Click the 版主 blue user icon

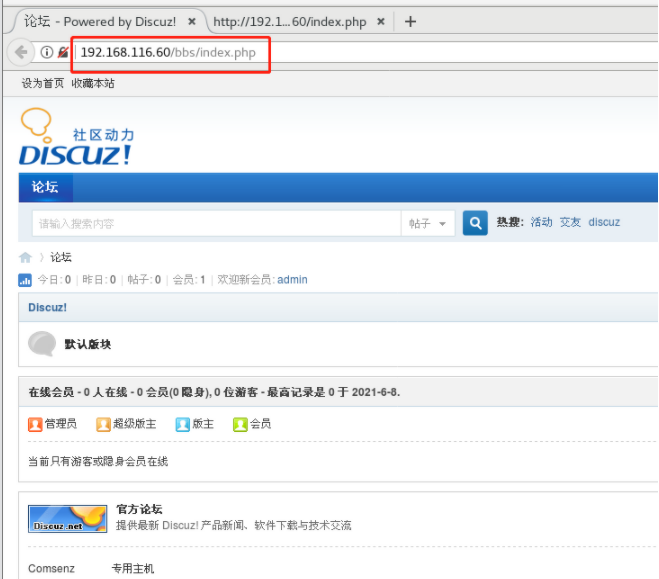(182, 424)
